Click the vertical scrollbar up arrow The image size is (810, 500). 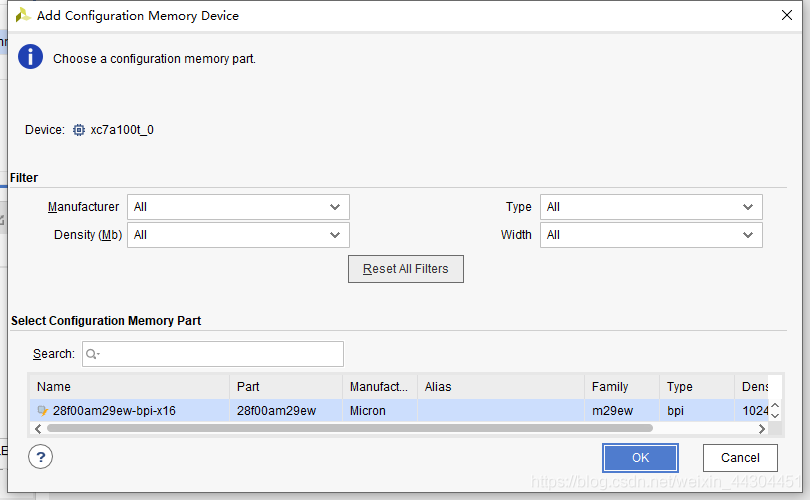[x=775, y=405]
